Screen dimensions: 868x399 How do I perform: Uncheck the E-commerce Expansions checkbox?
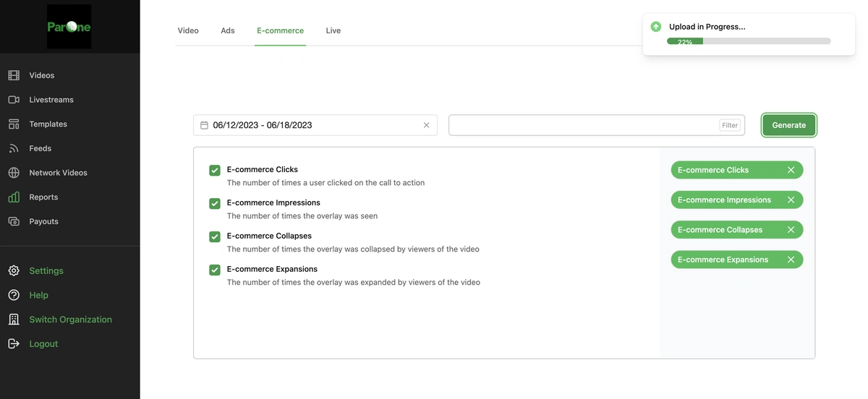(215, 270)
